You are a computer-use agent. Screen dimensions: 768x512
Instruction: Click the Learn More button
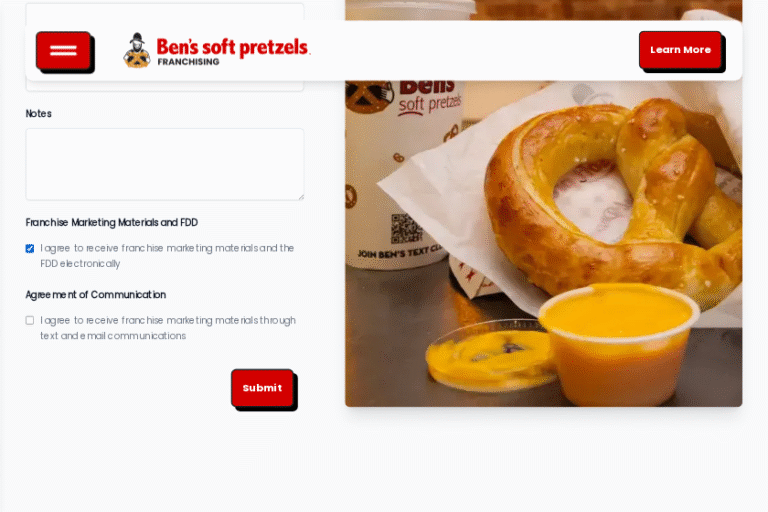coord(680,50)
